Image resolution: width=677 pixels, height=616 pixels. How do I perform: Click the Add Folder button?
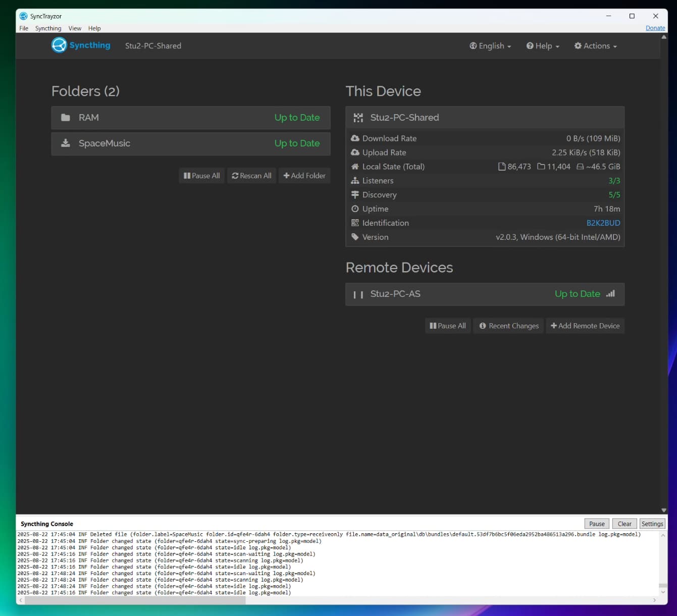pyautogui.click(x=304, y=176)
